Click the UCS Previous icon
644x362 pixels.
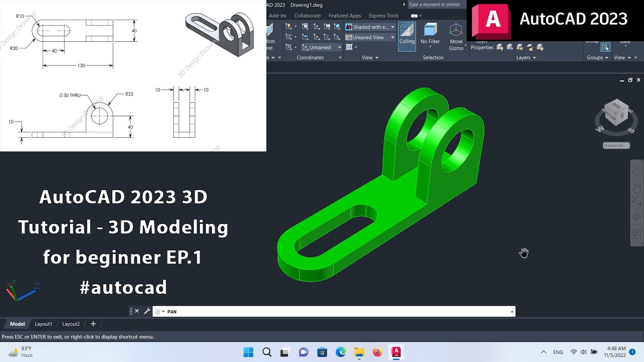305,37
